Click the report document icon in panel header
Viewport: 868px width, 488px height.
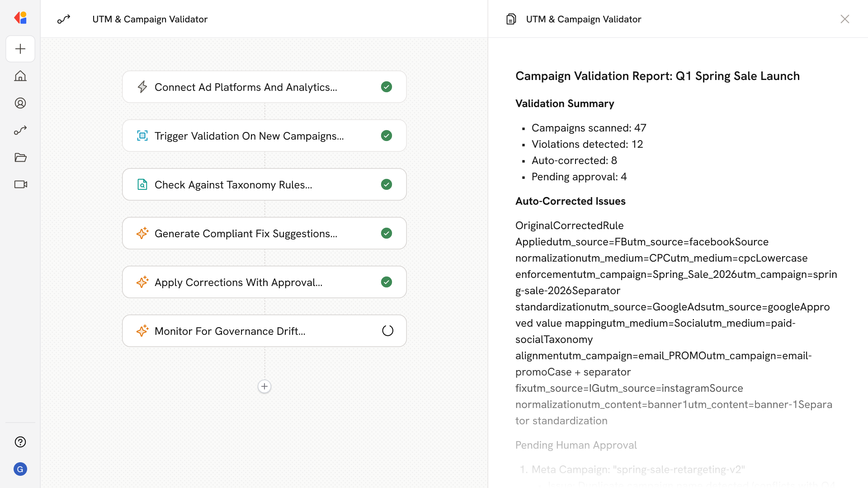pyautogui.click(x=511, y=19)
